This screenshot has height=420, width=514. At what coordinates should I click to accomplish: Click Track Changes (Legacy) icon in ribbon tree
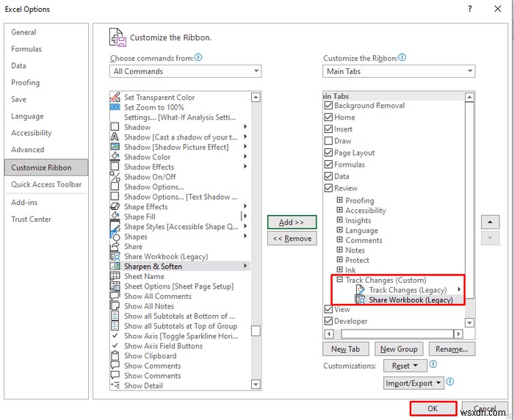point(361,290)
